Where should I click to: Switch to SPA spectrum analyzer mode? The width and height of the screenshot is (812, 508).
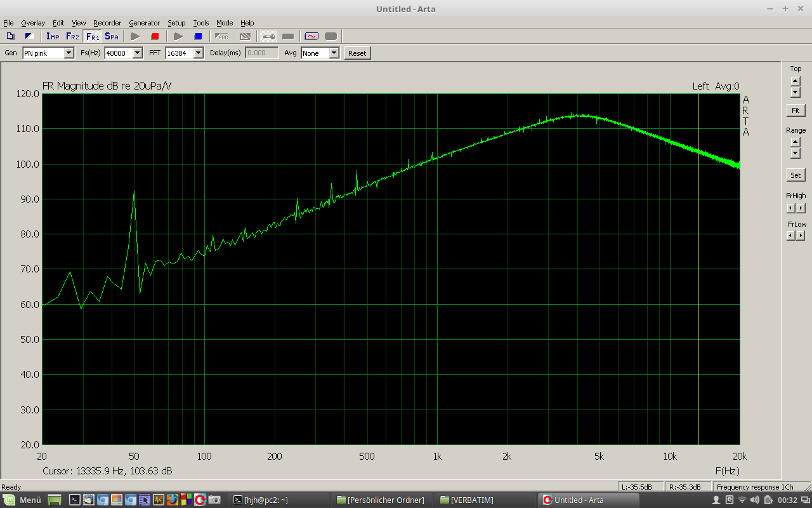[x=112, y=36]
